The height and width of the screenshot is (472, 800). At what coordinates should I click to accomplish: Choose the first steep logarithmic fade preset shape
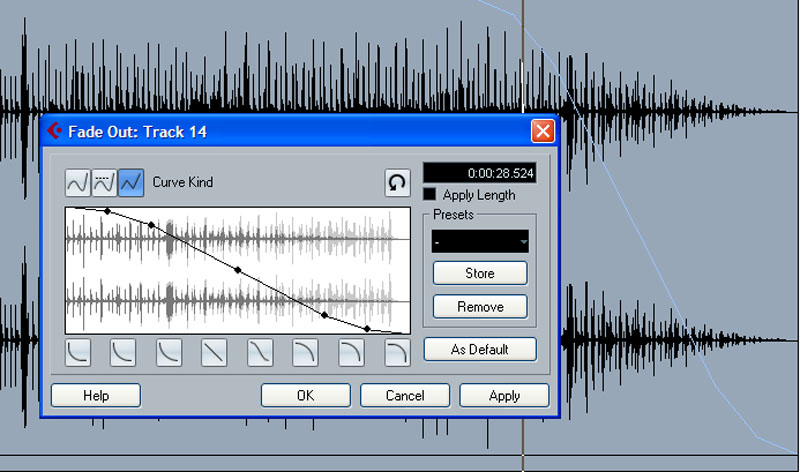(x=79, y=353)
